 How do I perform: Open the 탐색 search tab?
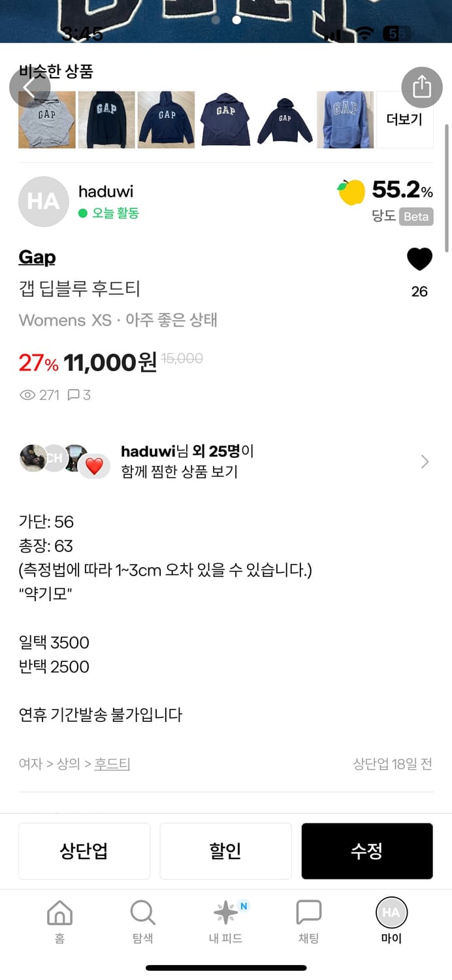(x=142, y=921)
